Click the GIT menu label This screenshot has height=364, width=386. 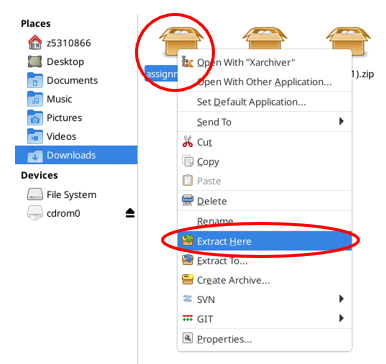pyautogui.click(x=205, y=319)
